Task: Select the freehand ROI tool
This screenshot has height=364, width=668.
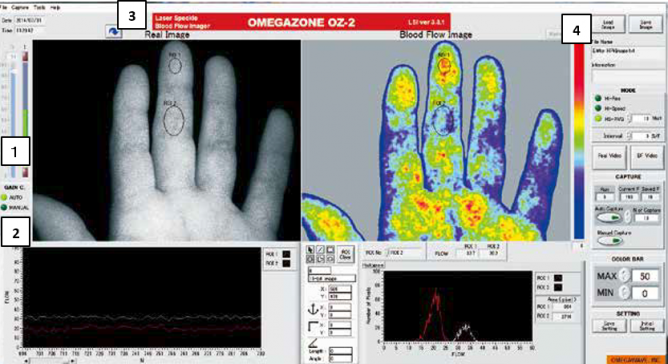Action: click(330, 259)
